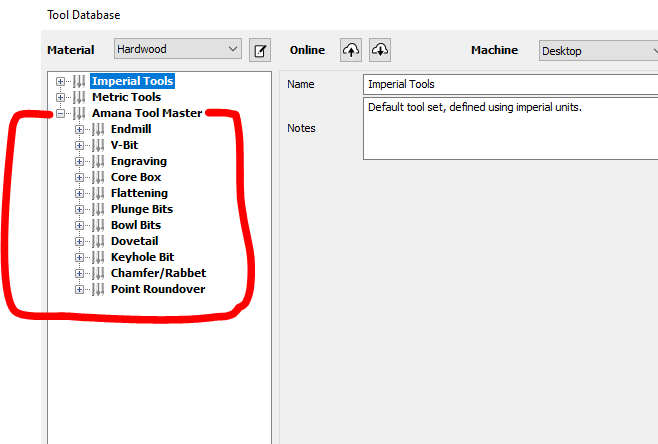Expand the Chamfer/Rabbet group
This screenshot has height=444, width=658.
tap(79, 273)
